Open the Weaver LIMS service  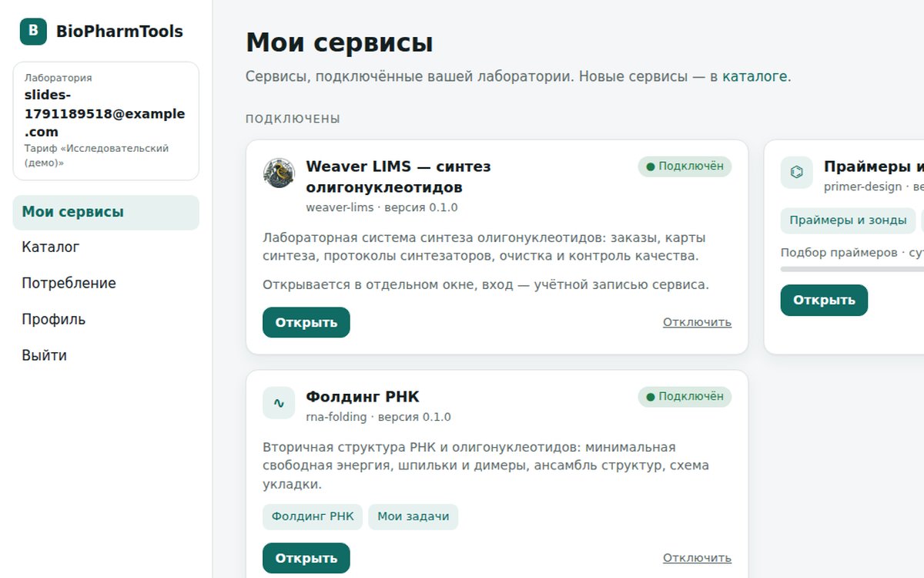click(x=306, y=322)
